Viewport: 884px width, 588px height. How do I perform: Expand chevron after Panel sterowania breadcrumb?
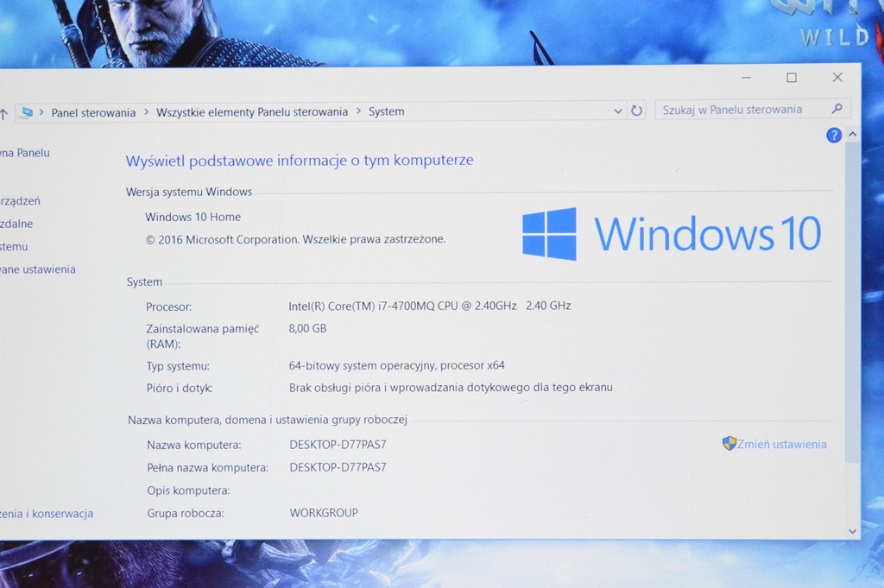[146, 112]
